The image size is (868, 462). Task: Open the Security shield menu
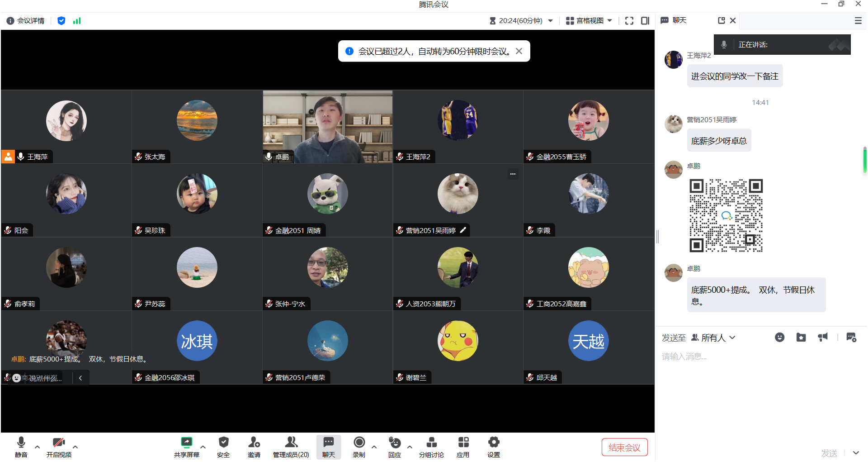click(223, 446)
